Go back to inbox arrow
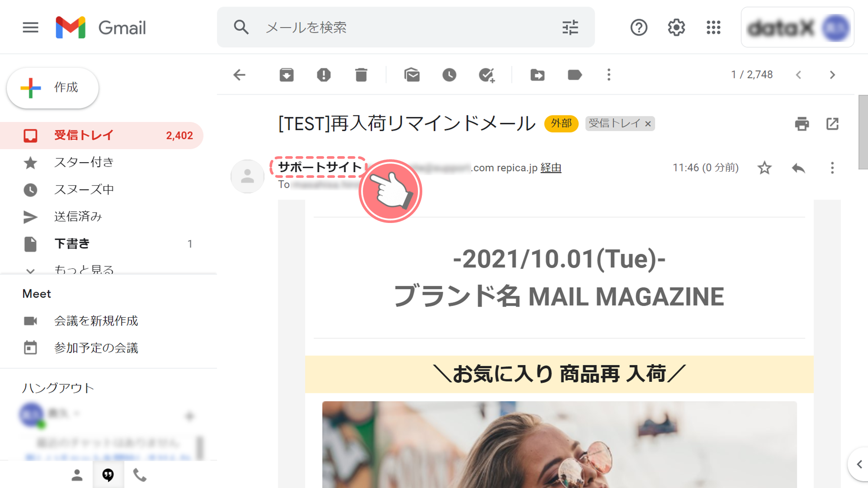Viewport: 868px width, 488px height. click(x=240, y=75)
